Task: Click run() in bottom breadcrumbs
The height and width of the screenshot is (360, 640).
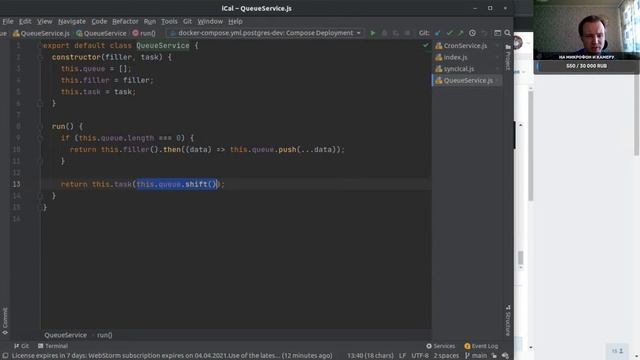Action: [104, 335]
